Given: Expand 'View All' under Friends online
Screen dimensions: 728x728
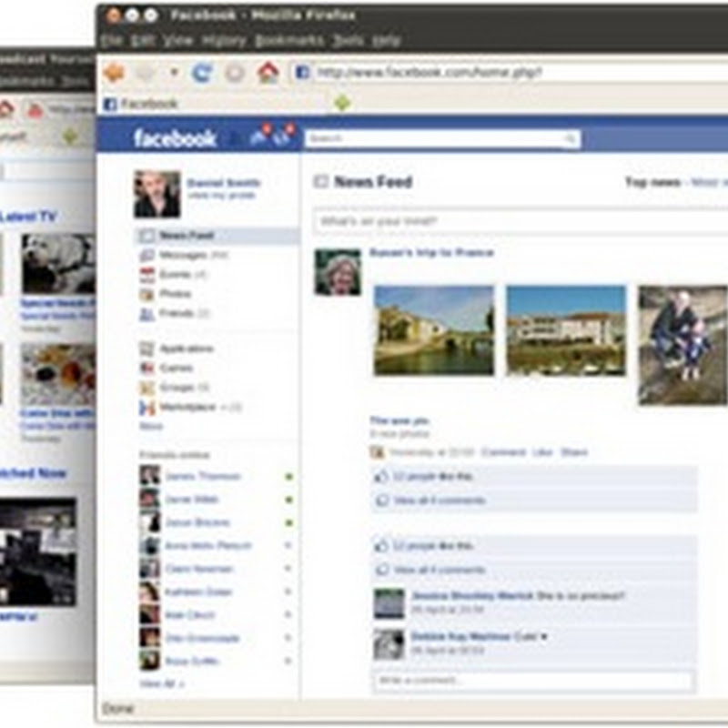Looking at the screenshot, I should (x=162, y=684).
